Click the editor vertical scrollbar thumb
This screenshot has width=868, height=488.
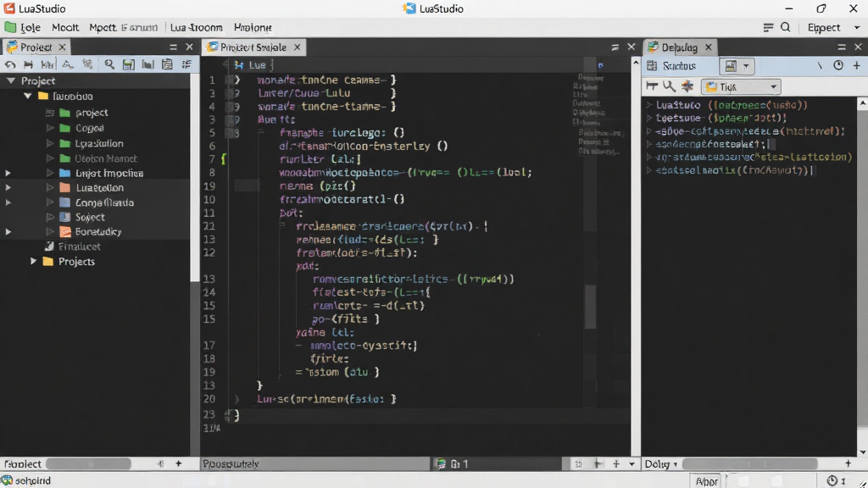[x=591, y=307]
